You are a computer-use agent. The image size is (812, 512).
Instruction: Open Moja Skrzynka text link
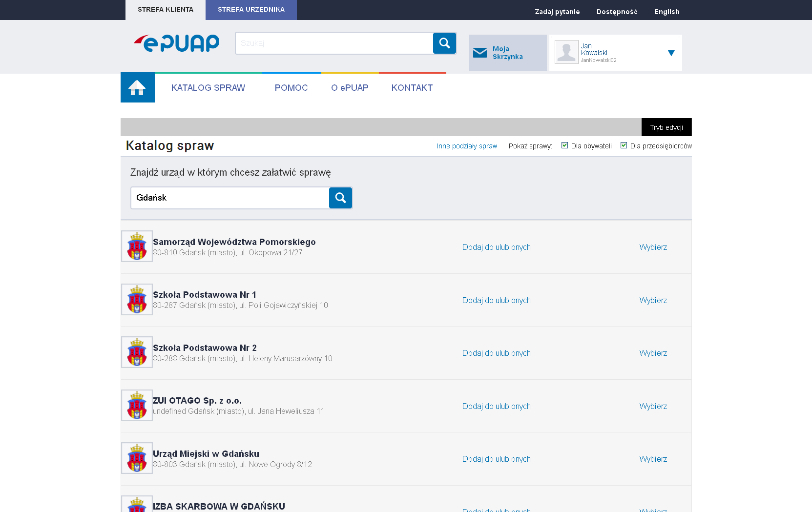point(508,53)
